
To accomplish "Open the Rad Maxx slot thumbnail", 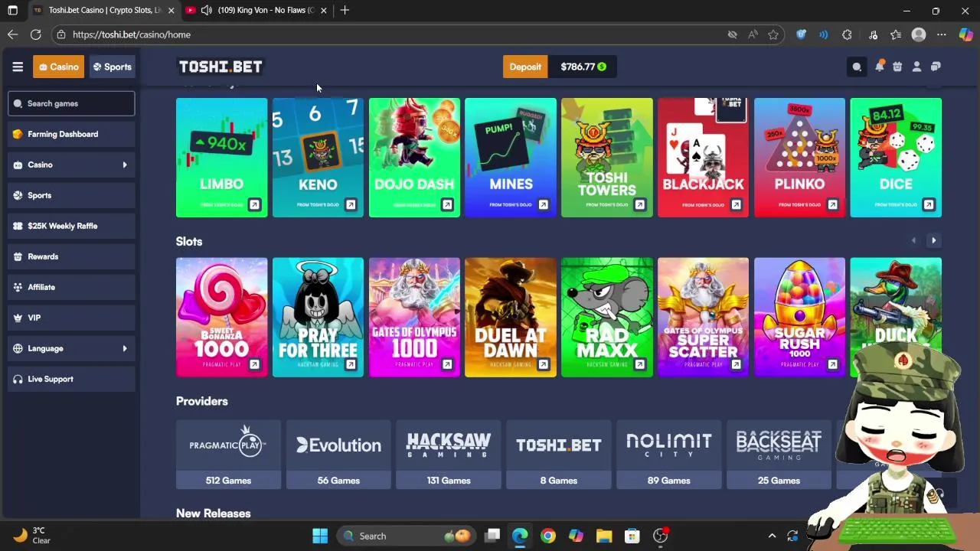I will coord(607,318).
